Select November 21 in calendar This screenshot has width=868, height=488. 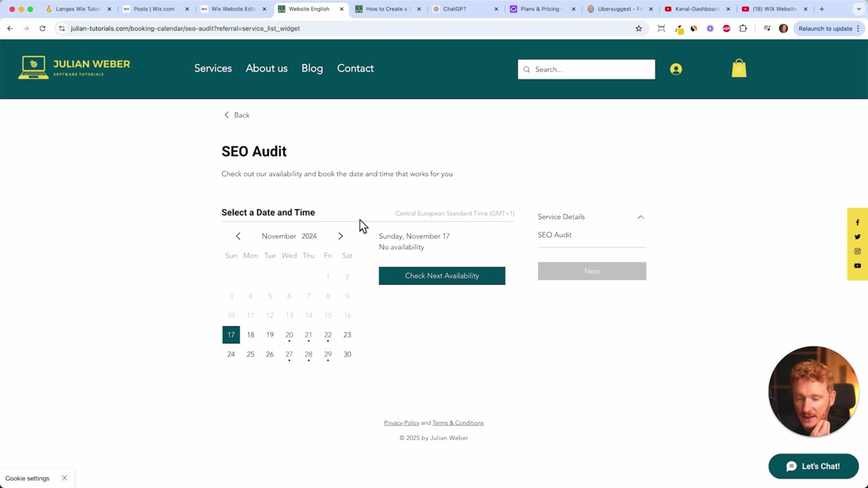309,335
